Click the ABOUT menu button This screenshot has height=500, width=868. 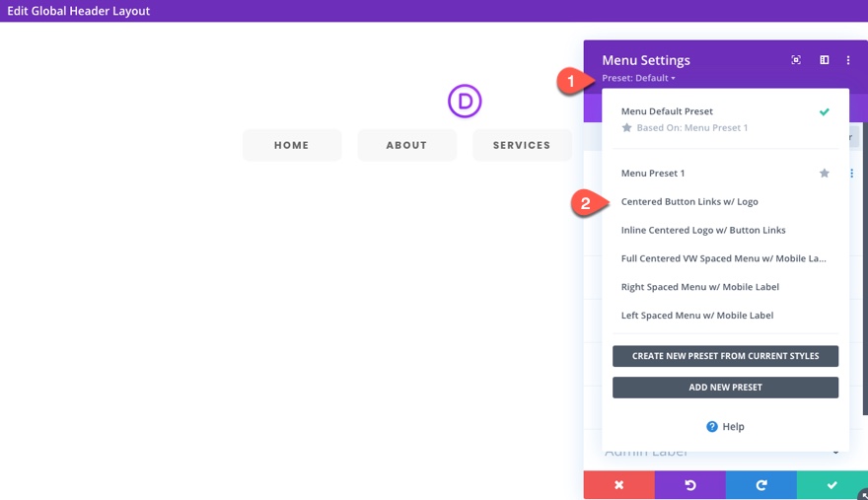[406, 145]
